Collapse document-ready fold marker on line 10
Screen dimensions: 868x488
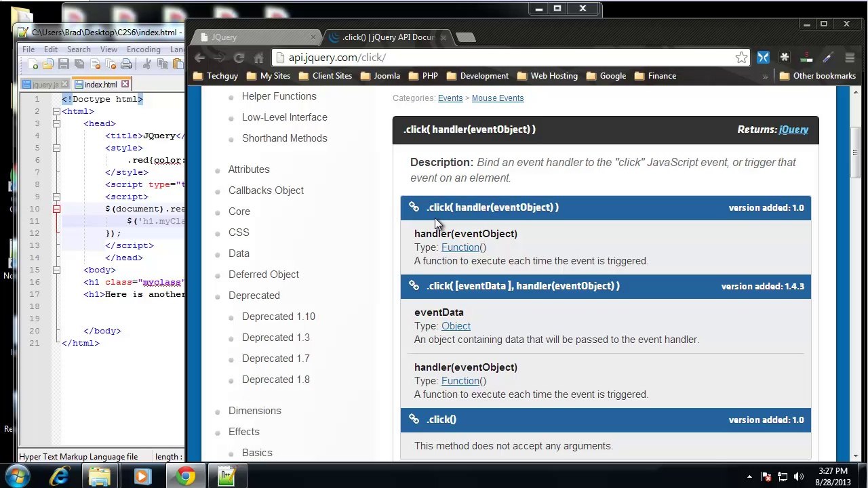coord(56,209)
